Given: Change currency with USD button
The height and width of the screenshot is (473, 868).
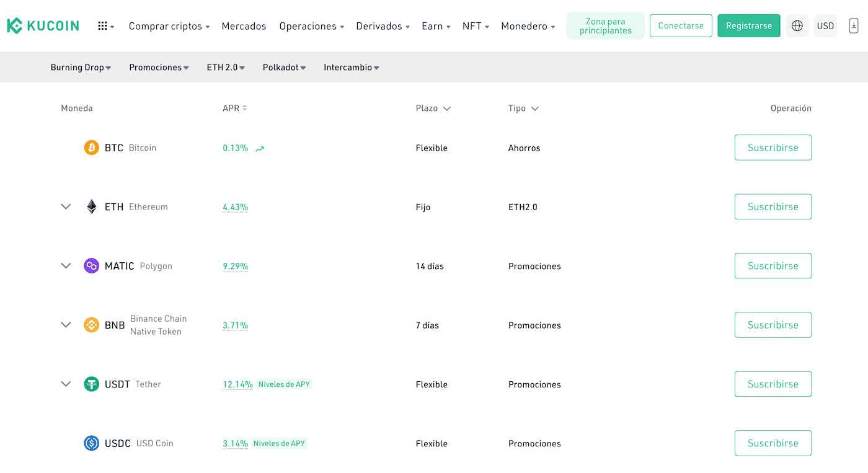Looking at the screenshot, I should pos(825,26).
